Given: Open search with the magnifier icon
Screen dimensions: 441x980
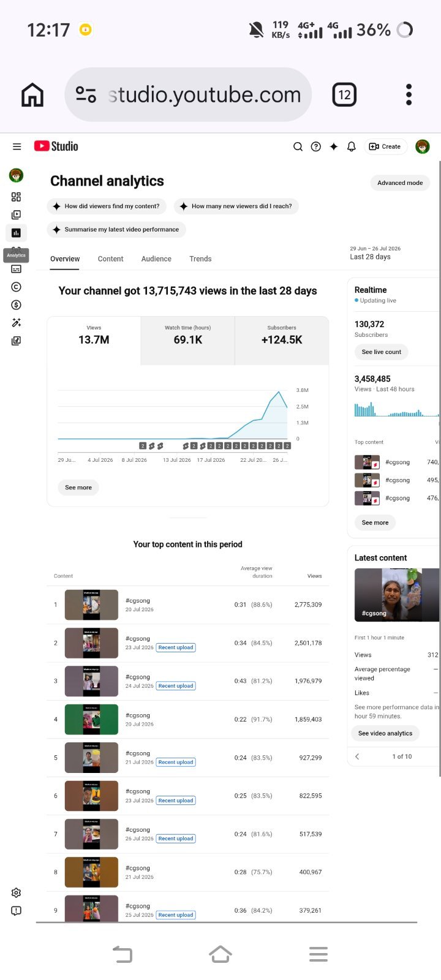Looking at the screenshot, I should pos(298,146).
